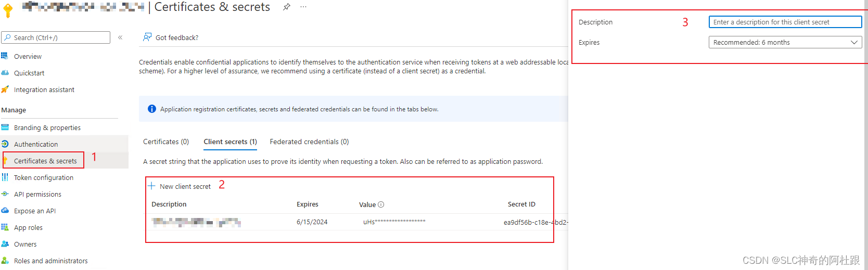Image resolution: width=868 pixels, height=270 pixels.
Task: Click the client secret Description input field
Action: tap(785, 22)
